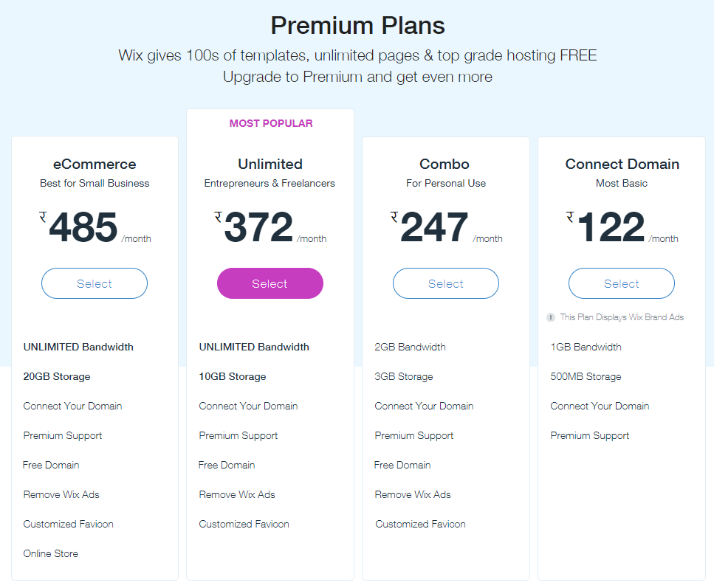Image resolution: width=714 pixels, height=588 pixels.
Task: Click the 372 per month price
Action: point(258,227)
